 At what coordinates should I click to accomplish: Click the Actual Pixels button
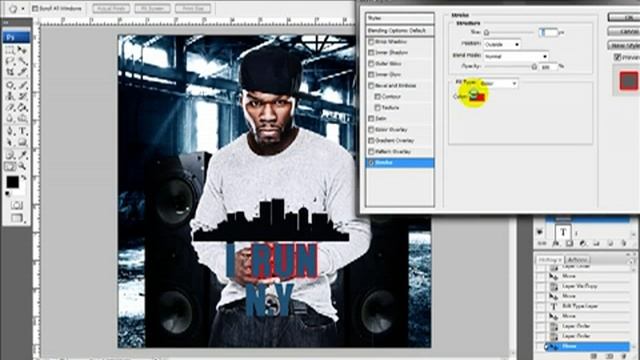click(x=111, y=8)
